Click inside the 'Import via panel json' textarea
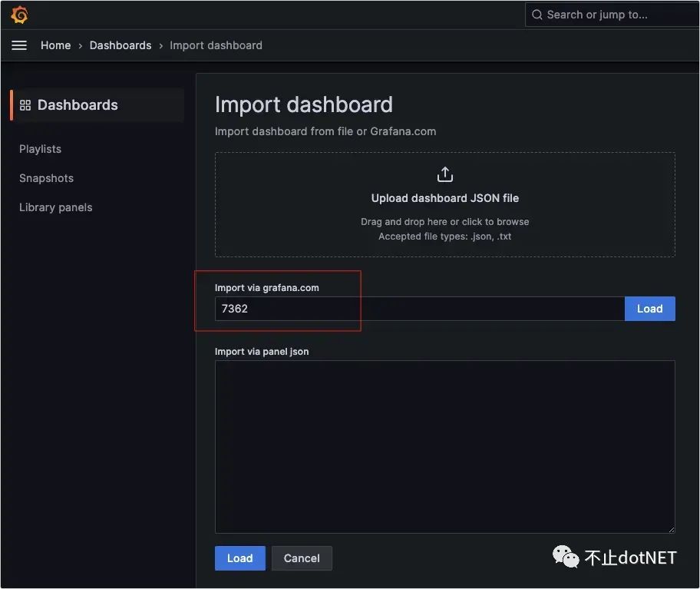Image resolution: width=700 pixels, height=589 pixels. [444, 446]
